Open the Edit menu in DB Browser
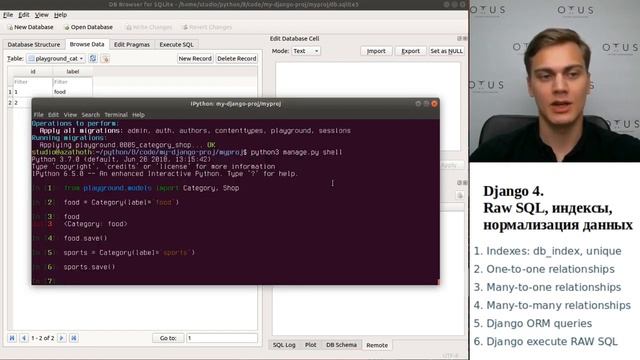 (24, 15)
